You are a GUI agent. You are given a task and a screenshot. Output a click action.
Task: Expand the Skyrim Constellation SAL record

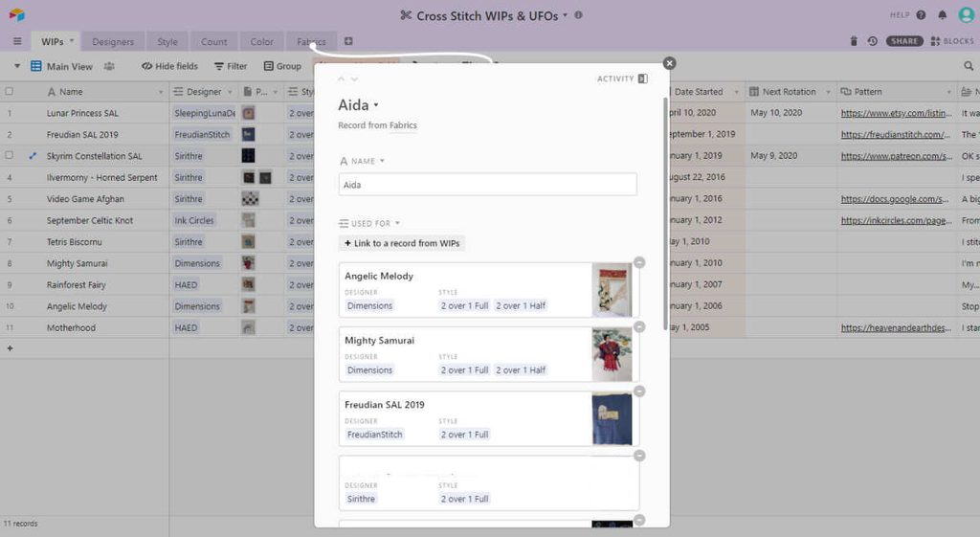click(x=33, y=156)
